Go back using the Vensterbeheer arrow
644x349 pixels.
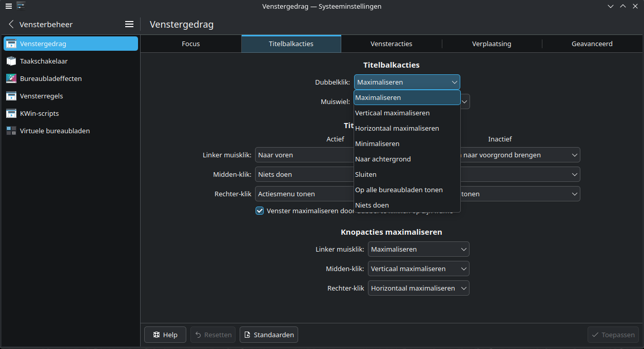(x=11, y=24)
